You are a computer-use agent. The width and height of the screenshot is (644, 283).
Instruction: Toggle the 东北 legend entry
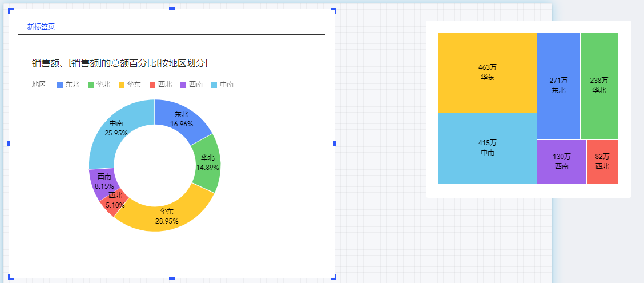point(72,85)
